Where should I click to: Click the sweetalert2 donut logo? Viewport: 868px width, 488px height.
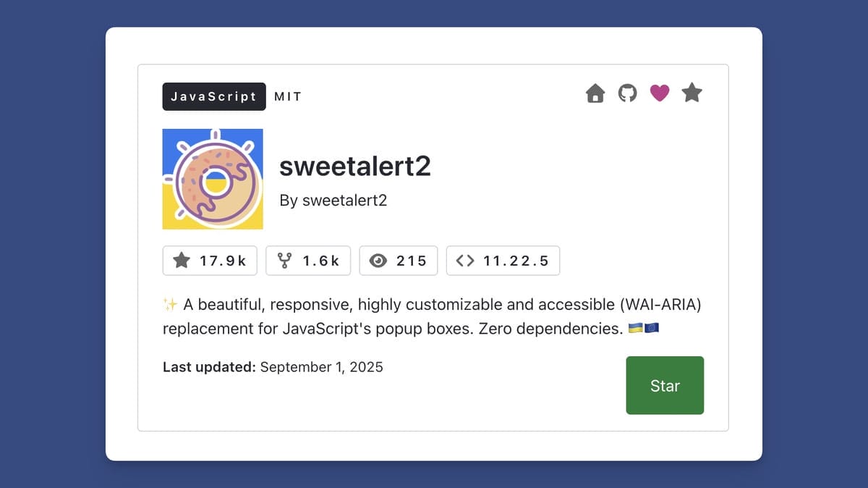point(213,180)
